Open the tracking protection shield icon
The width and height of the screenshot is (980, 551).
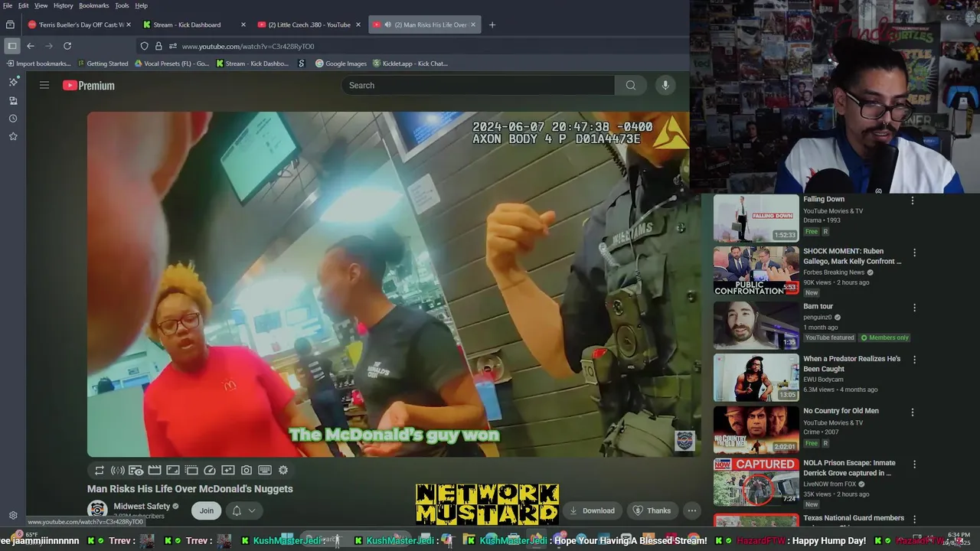coord(144,46)
